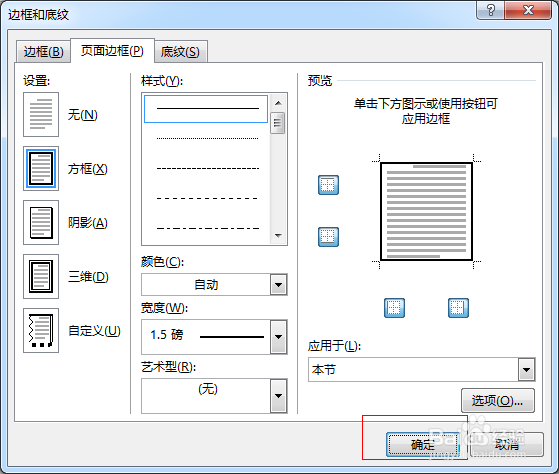
Task: Close the 边框和底纹 dialog
Action: coord(528,10)
